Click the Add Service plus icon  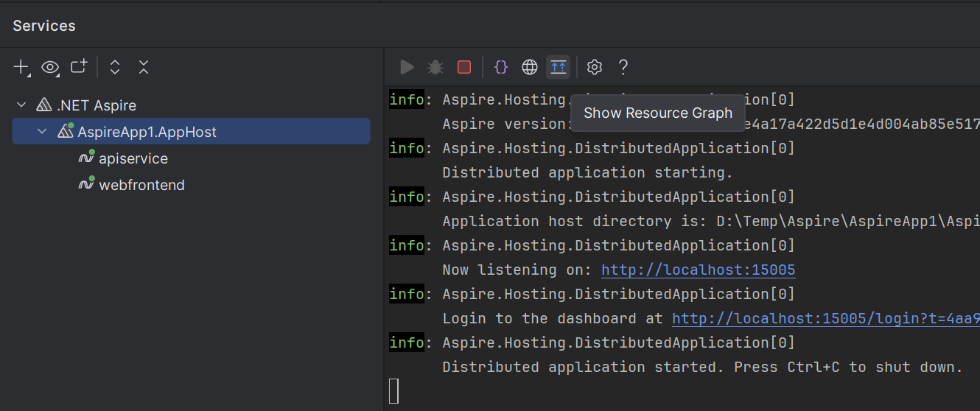(21, 68)
